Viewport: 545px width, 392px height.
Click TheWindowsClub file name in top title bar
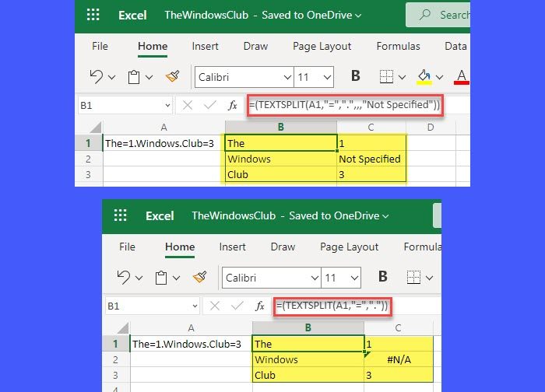click(x=206, y=15)
